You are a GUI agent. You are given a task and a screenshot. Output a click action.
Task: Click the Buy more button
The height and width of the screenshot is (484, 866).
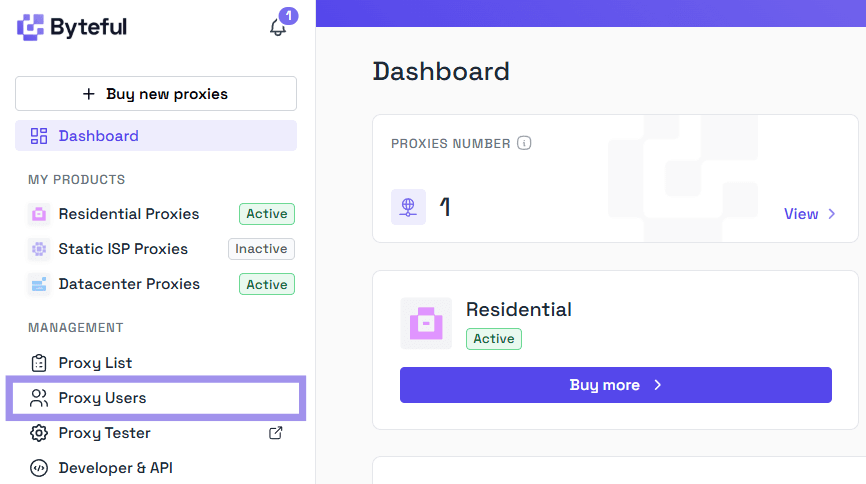pos(616,385)
